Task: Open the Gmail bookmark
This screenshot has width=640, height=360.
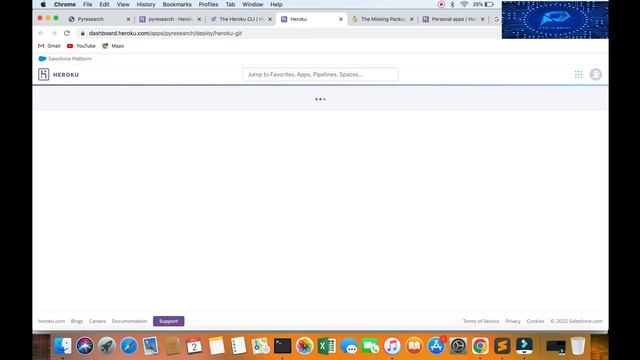Action: pyautogui.click(x=49, y=46)
